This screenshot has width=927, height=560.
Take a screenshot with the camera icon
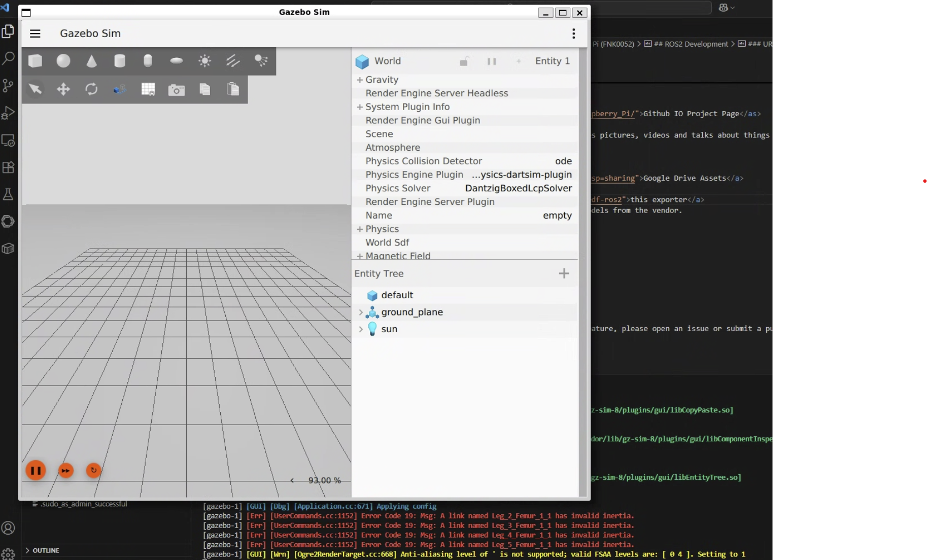click(177, 90)
